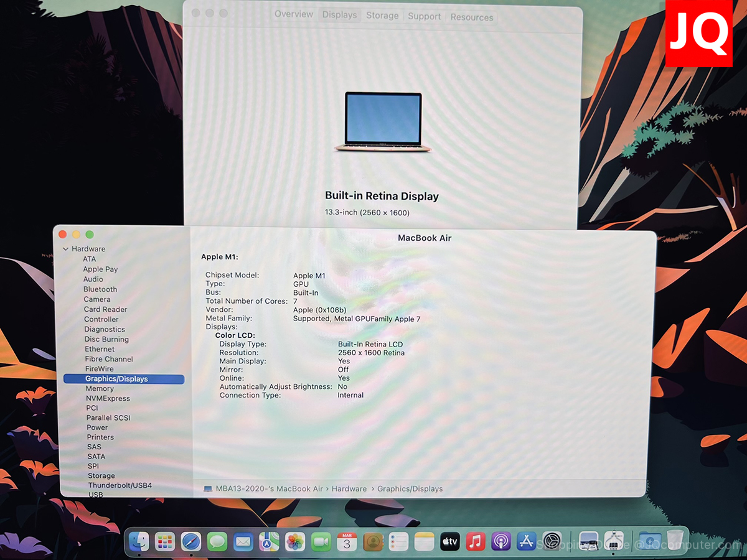Switch to the Overview tab
The image size is (747, 560).
point(294,14)
